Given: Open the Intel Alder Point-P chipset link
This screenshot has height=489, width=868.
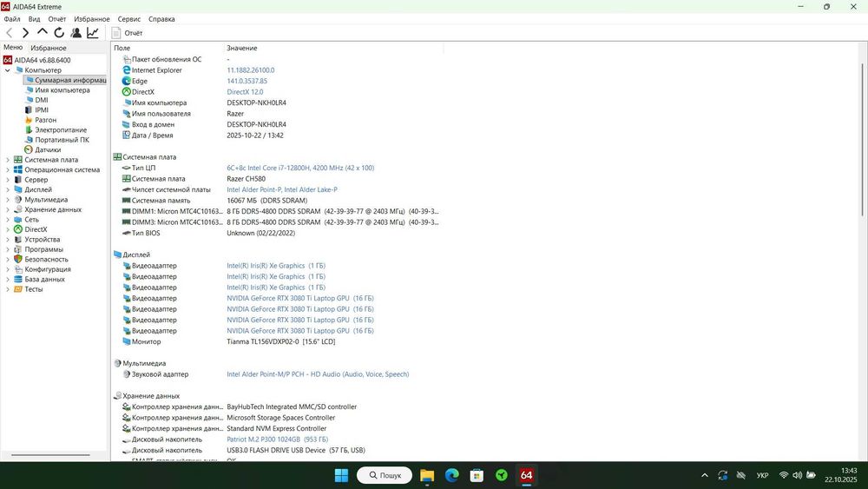Looking at the screenshot, I should click(x=282, y=189).
